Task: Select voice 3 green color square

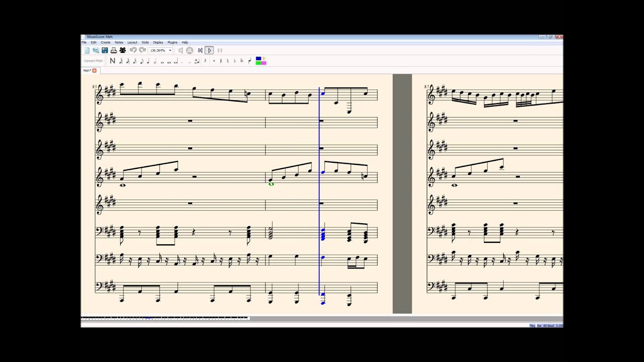Action: [259, 63]
